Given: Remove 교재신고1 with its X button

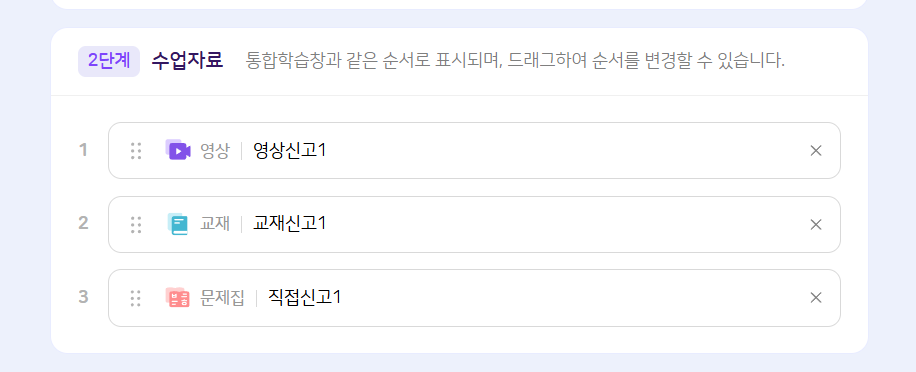Looking at the screenshot, I should click(816, 224).
